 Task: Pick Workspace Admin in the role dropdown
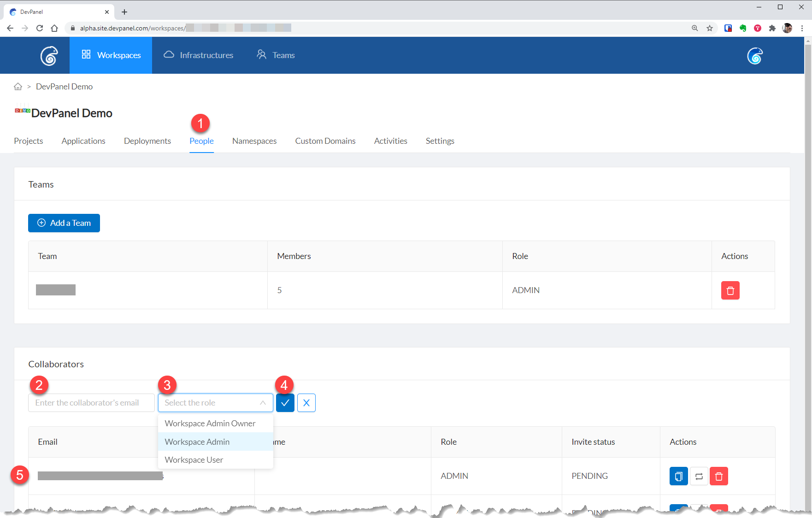(x=197, y=442)
